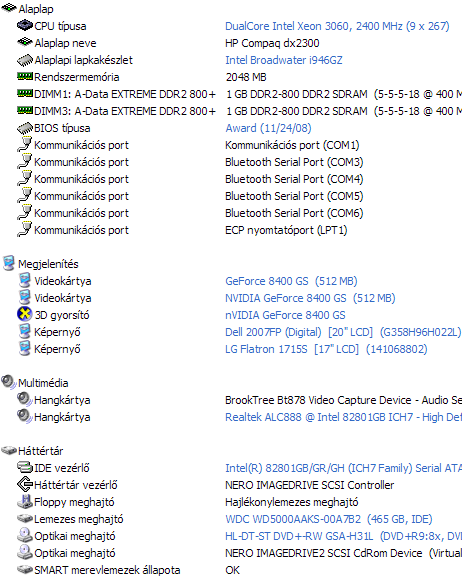Click the Háttértár storage section icon

(9, 450)
